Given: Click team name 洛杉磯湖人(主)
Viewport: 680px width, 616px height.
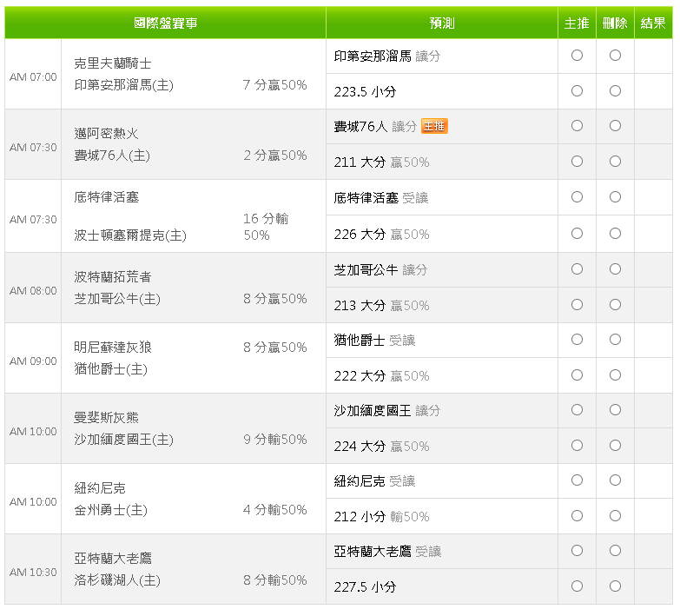Looking at the screenshot, I should pos(117,580).
